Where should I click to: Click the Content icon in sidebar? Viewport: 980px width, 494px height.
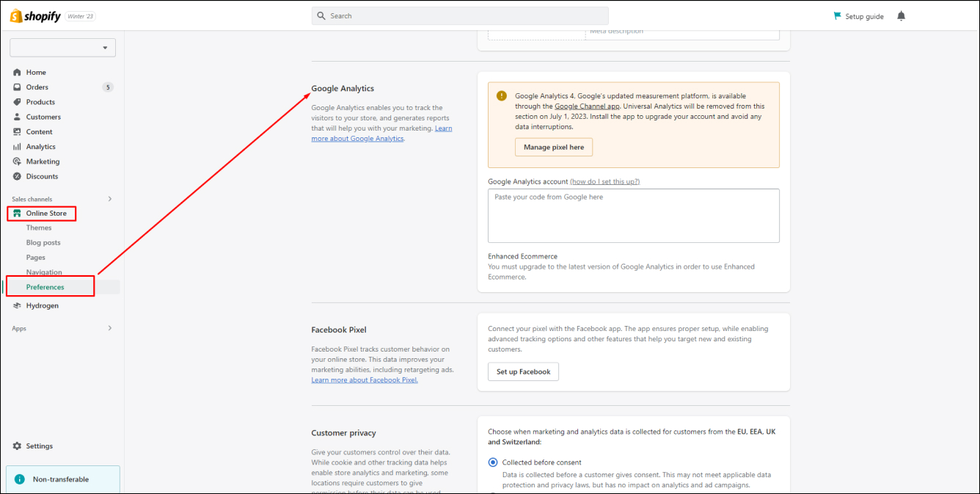[17, 132]
